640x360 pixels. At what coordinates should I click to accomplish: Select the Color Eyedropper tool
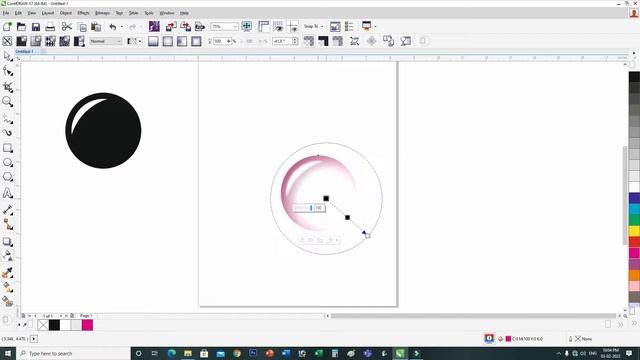pyautogui.click(x=7, y=272)
